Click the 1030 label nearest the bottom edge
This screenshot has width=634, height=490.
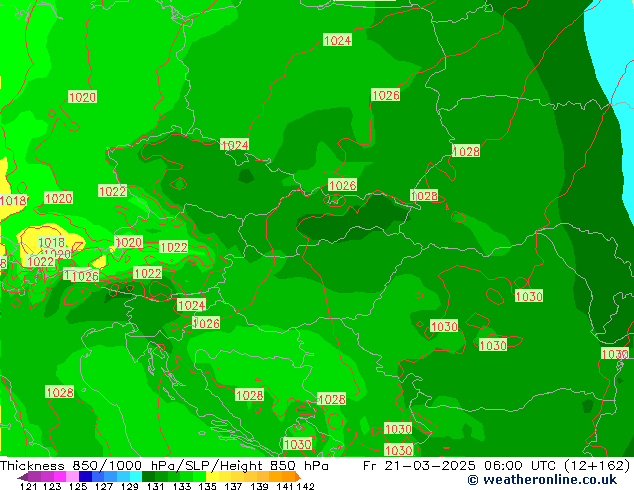tap(399, 450)
